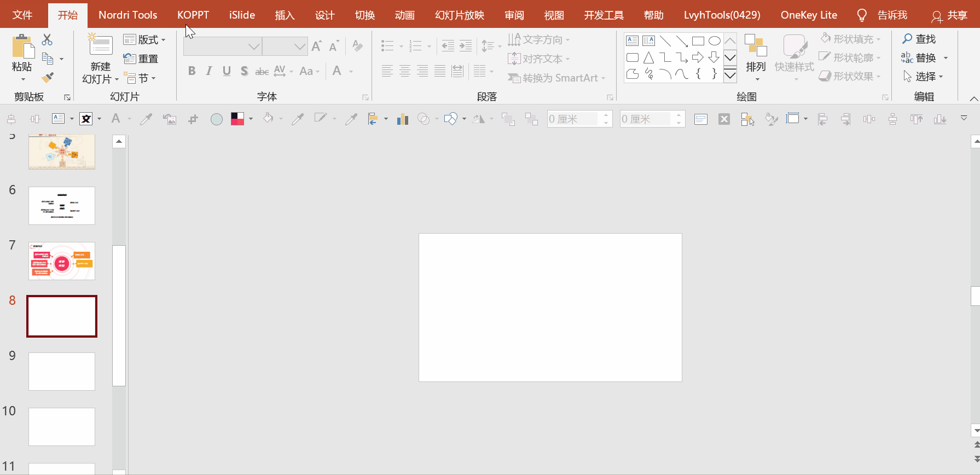Toggle Italic formatting
Screen dimensions: 980x475
pyautogui.click(x=208, y=71)
